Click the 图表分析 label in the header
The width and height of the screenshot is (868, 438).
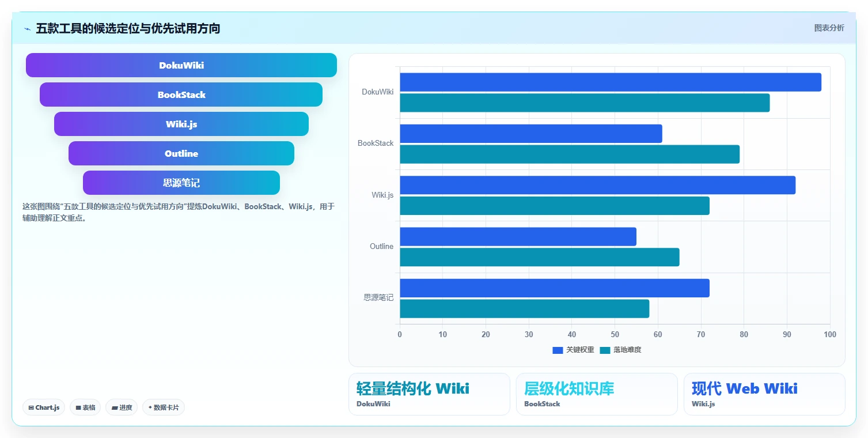coord(829,28)
